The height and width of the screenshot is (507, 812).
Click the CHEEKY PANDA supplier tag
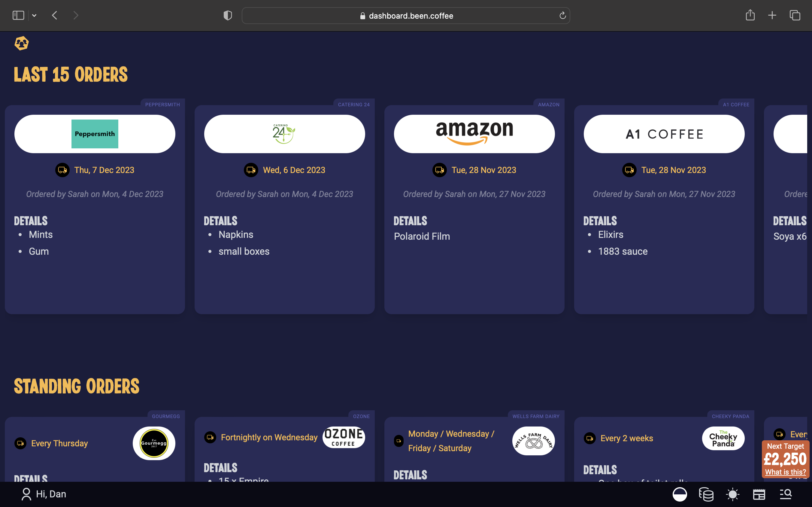pyautogui.click(x=731, y=417)
